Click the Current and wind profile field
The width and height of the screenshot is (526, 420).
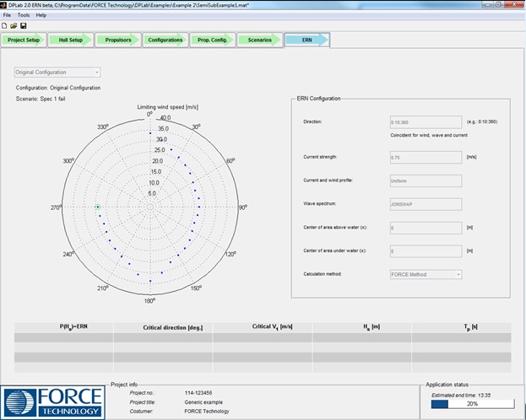tap(426, 180)
